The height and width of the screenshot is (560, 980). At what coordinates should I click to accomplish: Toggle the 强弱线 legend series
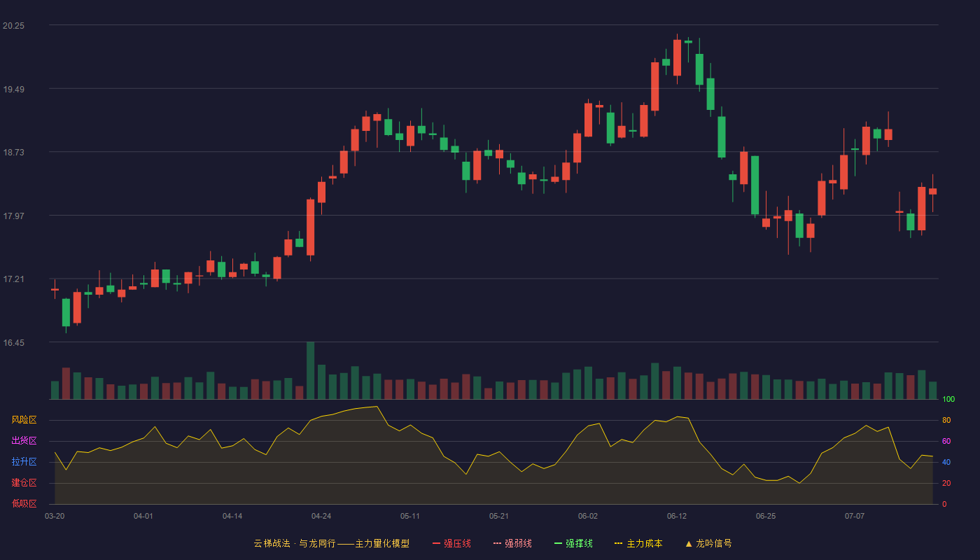[x=512, y=543]
